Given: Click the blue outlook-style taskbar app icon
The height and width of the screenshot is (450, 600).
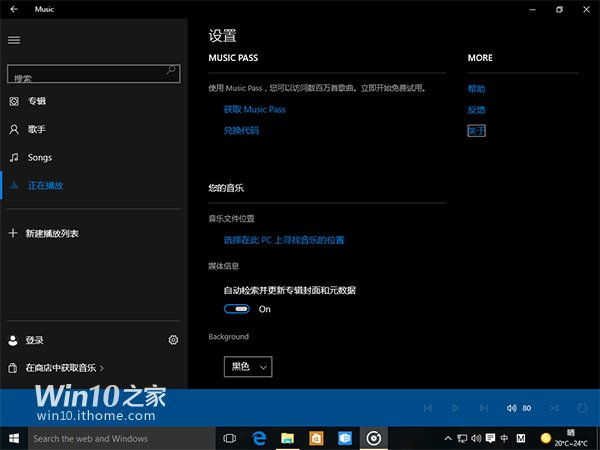Looking at the screenshot, I should pyautogui.click(x=345, y=438).
